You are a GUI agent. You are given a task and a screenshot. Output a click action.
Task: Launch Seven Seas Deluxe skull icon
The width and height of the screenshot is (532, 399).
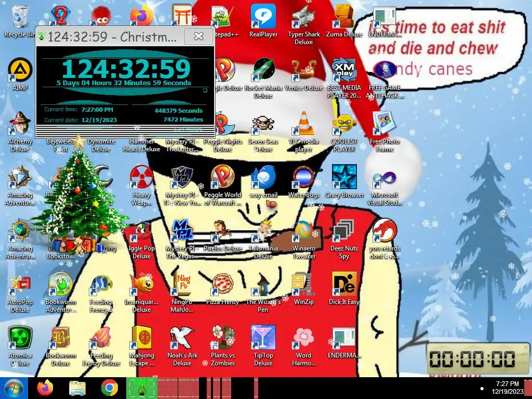click(x=263, y=131)
